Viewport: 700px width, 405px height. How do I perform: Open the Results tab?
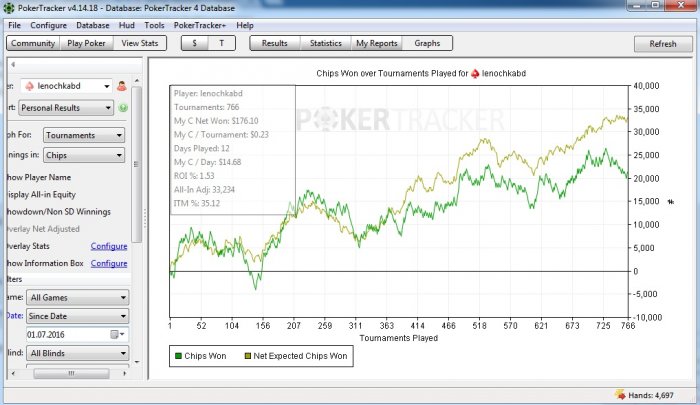[x=275, y=43]
